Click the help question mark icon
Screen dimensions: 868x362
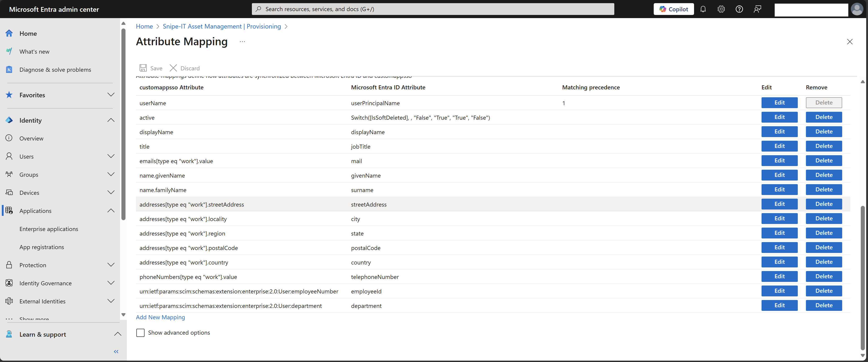coord(739,9)
